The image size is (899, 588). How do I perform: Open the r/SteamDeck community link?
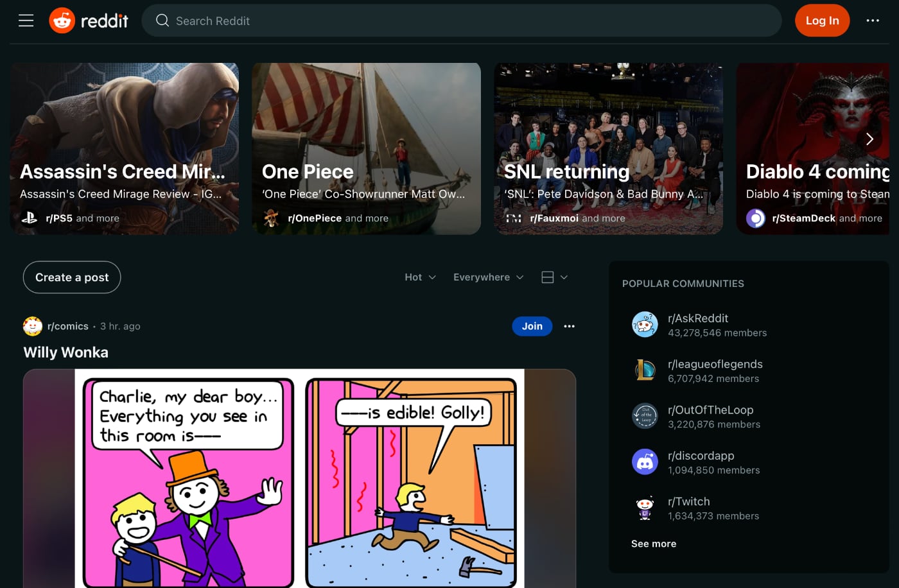[804, 218]
